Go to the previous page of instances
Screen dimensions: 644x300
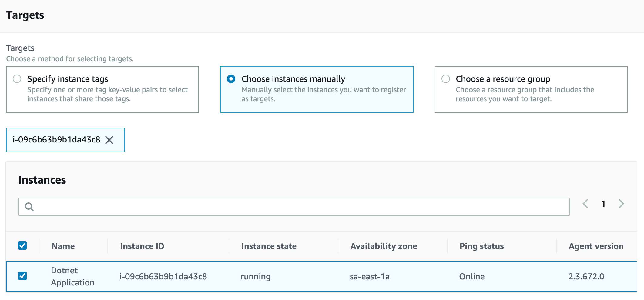pyautogui.click(x=585, y=204)
